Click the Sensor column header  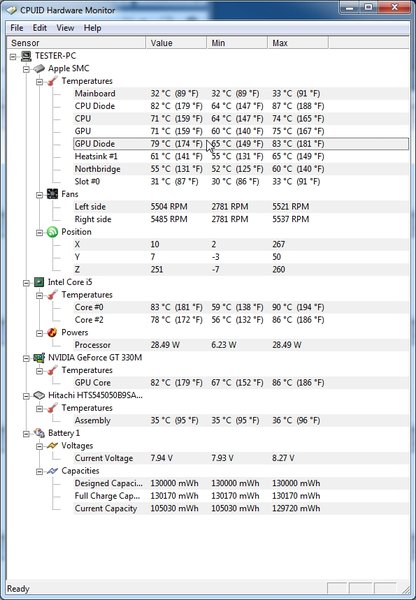pyautogui.click(x=76, y=43)
